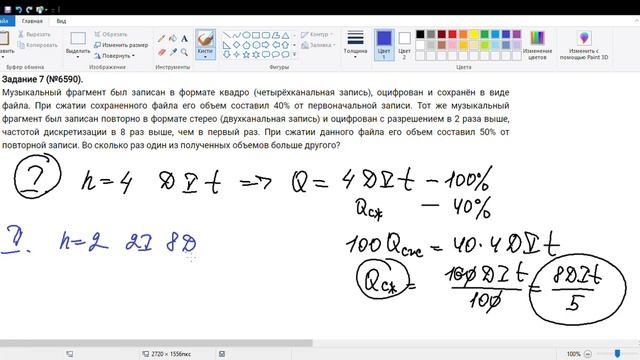Set Цвет 2 as active color
The image size is (640, 360).
tap(404, 45)
